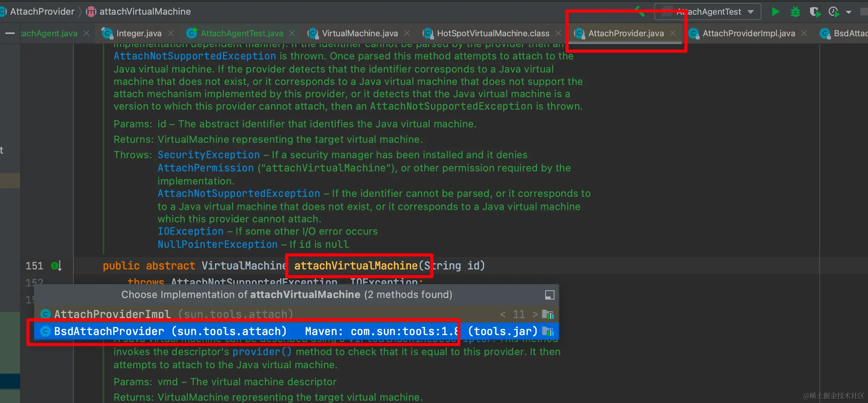Click the 'abstract' keyword on line 151
The height and width of the screenshot is (403, 868).
(171, 266)
